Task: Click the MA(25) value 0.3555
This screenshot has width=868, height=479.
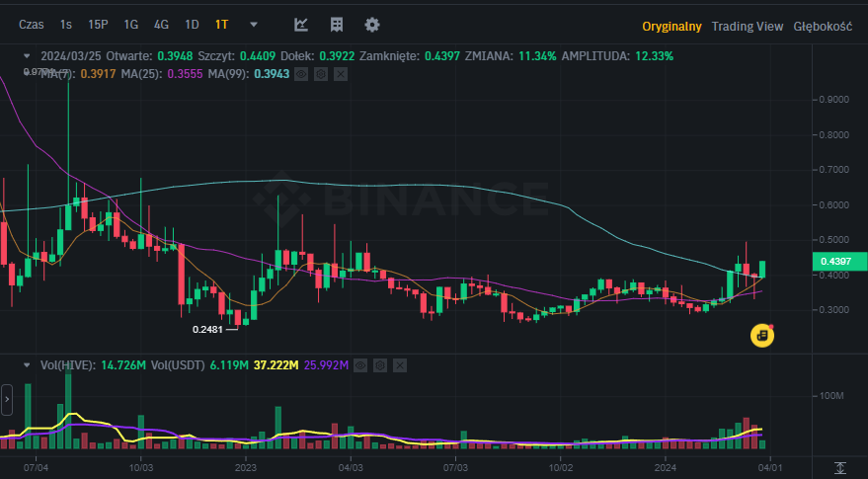Action: point(185,74)
